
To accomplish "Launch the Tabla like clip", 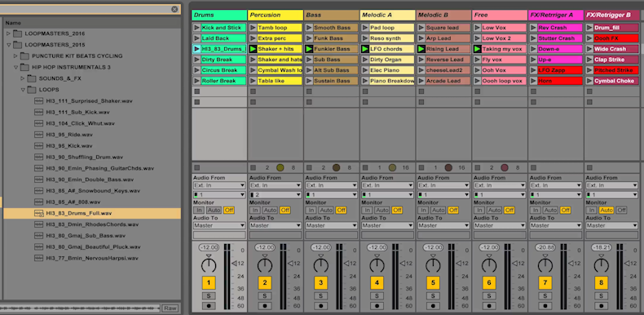I will tap(253, 81).
